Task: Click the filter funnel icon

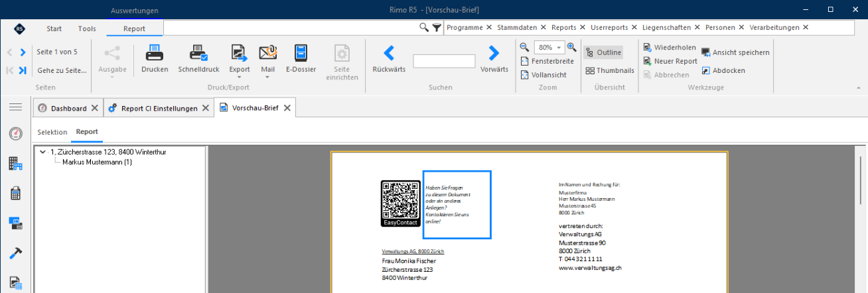Action: (x=436, y=27)
